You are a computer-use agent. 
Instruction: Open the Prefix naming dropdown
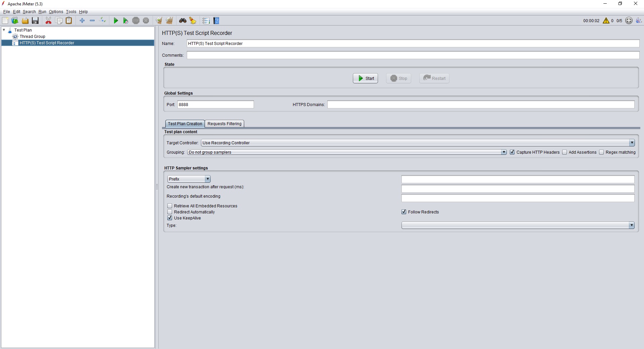pyautogui.click(x=189, y=179)
